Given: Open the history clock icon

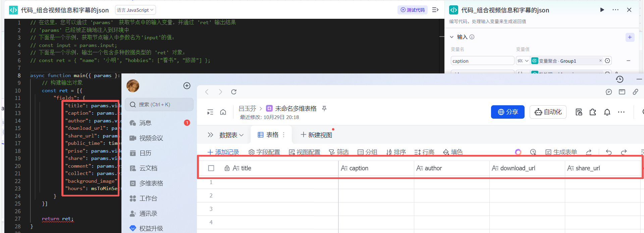Looking at the screenshot, I should point(620,79).
